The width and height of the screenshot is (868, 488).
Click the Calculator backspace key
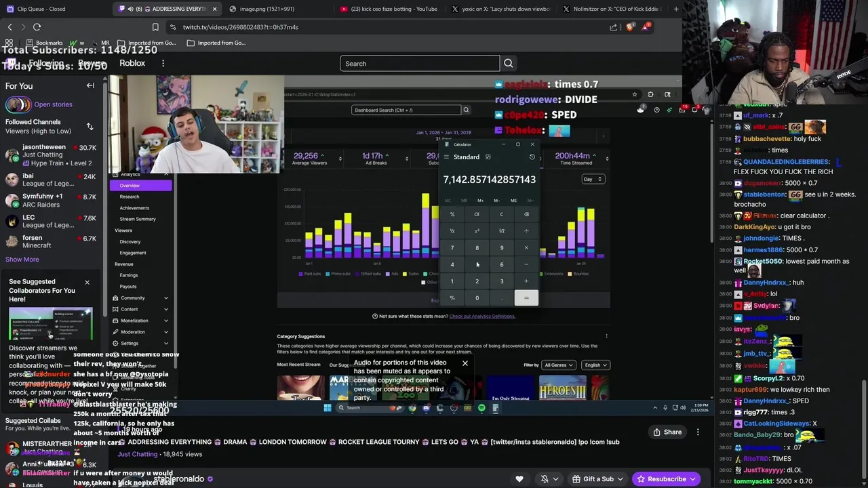click(x=526, y=214)
